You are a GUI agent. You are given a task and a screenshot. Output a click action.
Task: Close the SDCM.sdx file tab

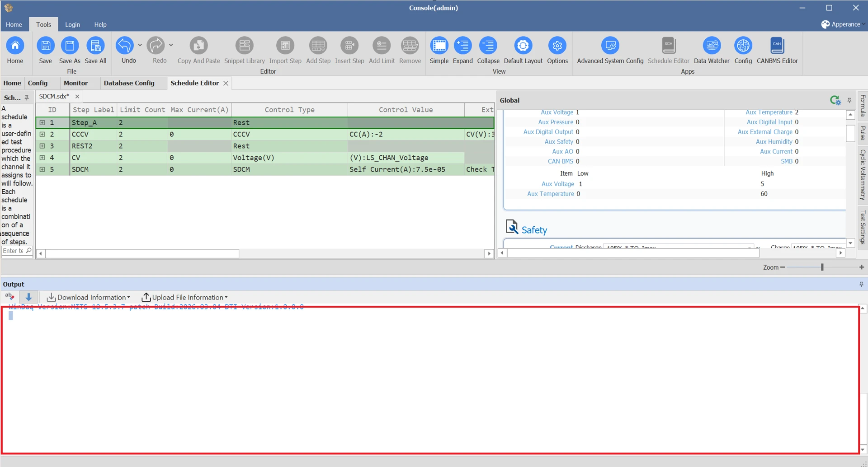coord(77,96)
